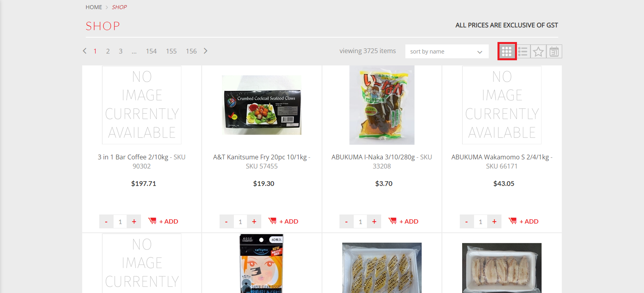Add ABUKUMA Wakamomo S to cart
This screenshot has height=293, width=644.
[523, 221]
